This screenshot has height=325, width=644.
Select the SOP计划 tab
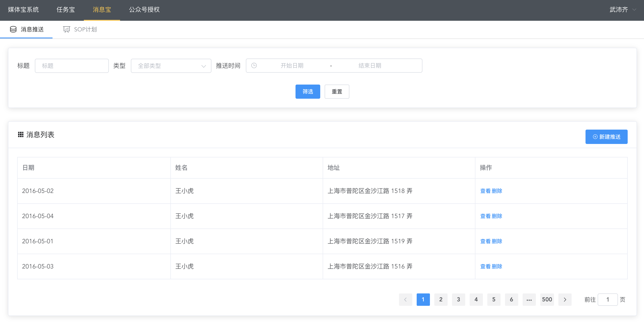[x=80, y=30]
